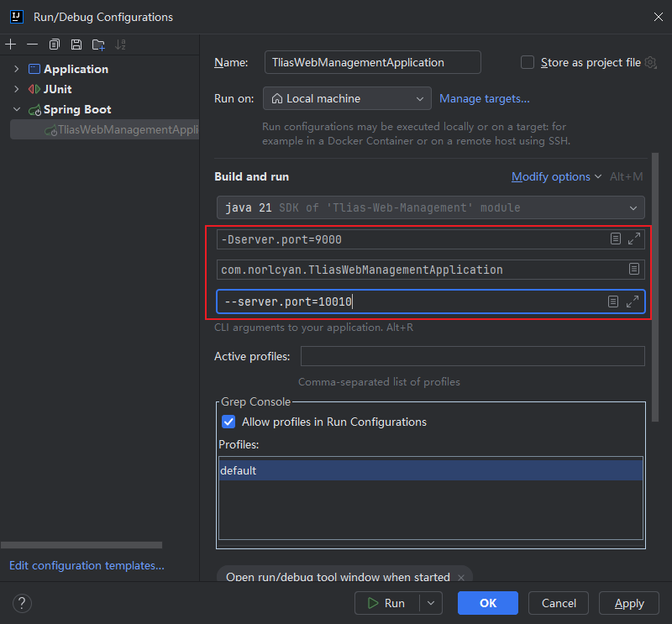The image size is (672, 624).
Task: Expand the Application configuration node
Action: (x=16, y=69)
